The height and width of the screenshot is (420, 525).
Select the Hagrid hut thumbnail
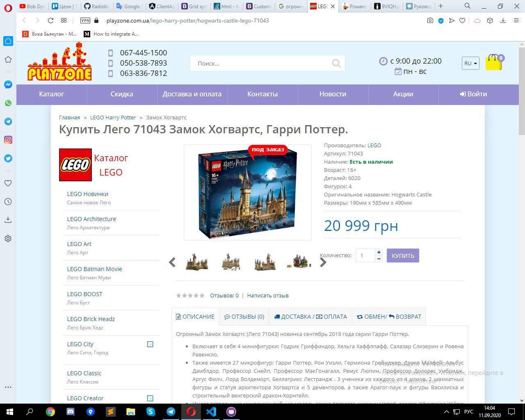299,262
